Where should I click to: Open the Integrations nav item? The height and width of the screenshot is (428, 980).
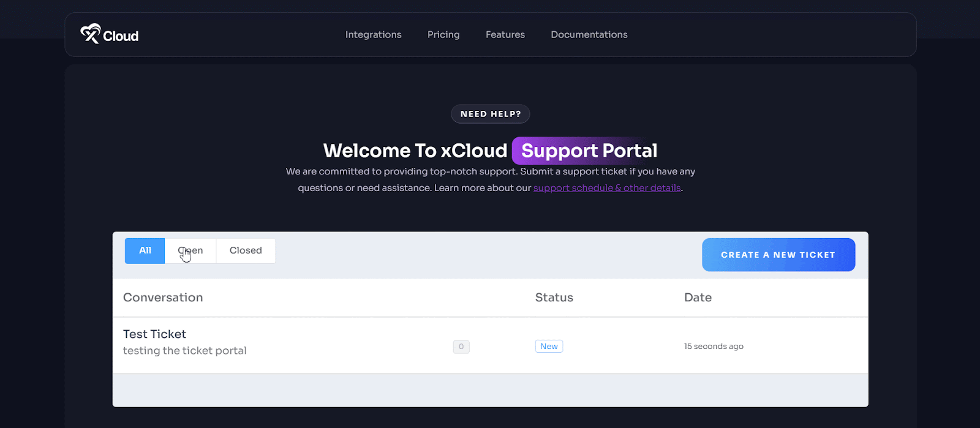(x=373, y=35)
